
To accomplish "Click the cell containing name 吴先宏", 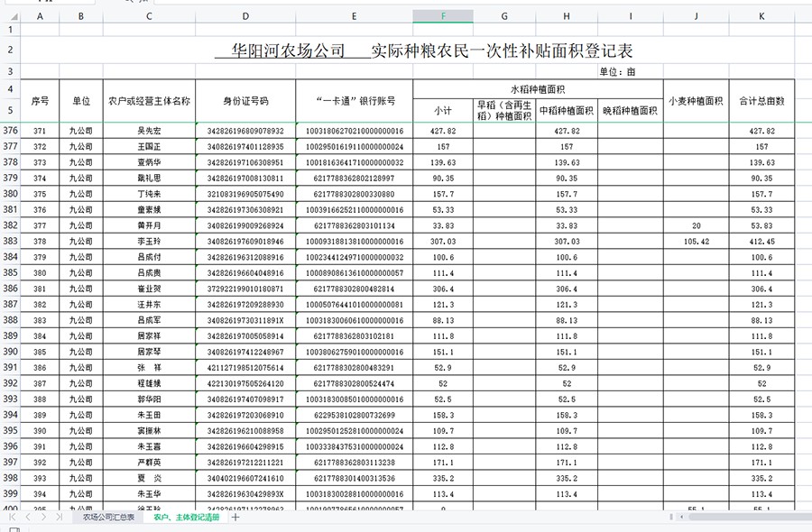I will [x=149, y=131].
